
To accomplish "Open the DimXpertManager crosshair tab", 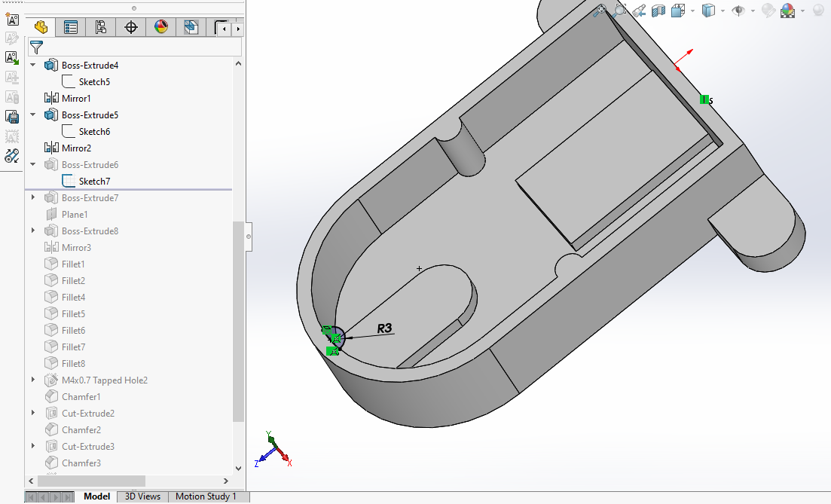I will (131, 28).
